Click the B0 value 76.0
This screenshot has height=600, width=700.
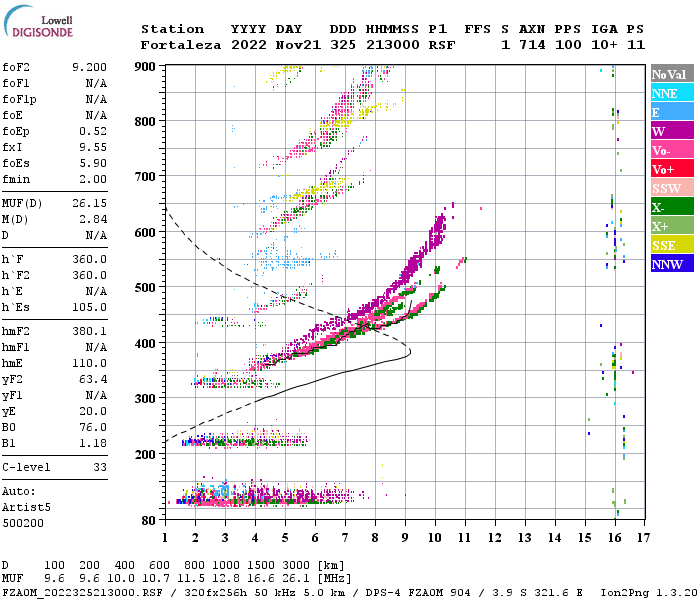pyautogui.click(x=93, y=428)
